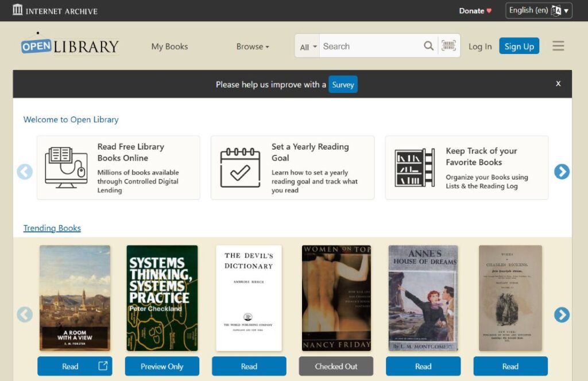Screen dimensions: 588x381
Task: Click the search magnifier icon
Action: pyautogui.click(x=428, y=46)
